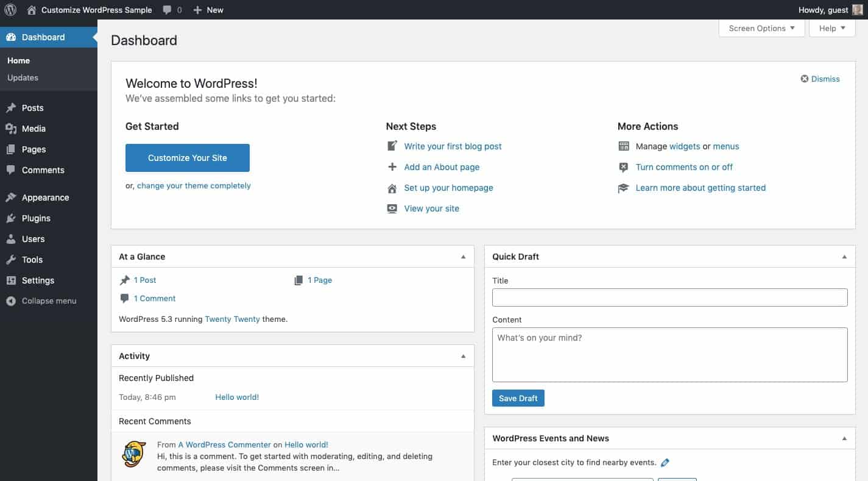Select the Settings wrench icon
Image resolution: width=868 pixels, height=481 pixels.
click(x=12, y=280)
